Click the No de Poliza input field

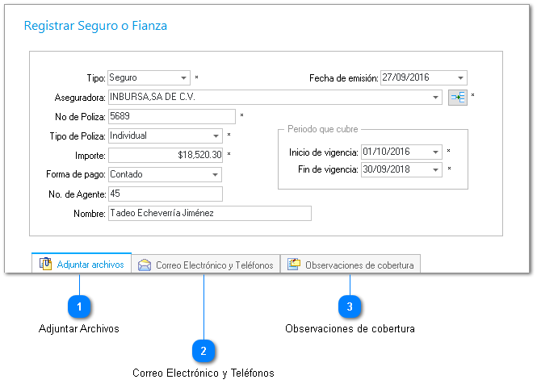coord(170,117)
